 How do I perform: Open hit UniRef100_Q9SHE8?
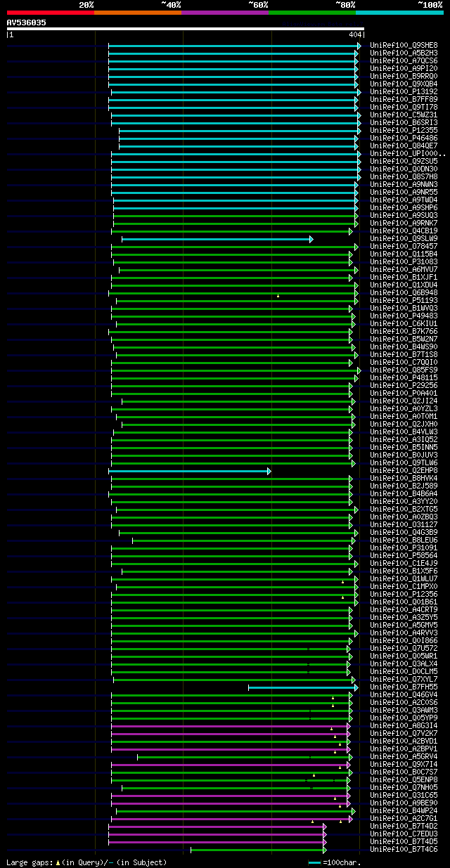click(x=404, y=45)
